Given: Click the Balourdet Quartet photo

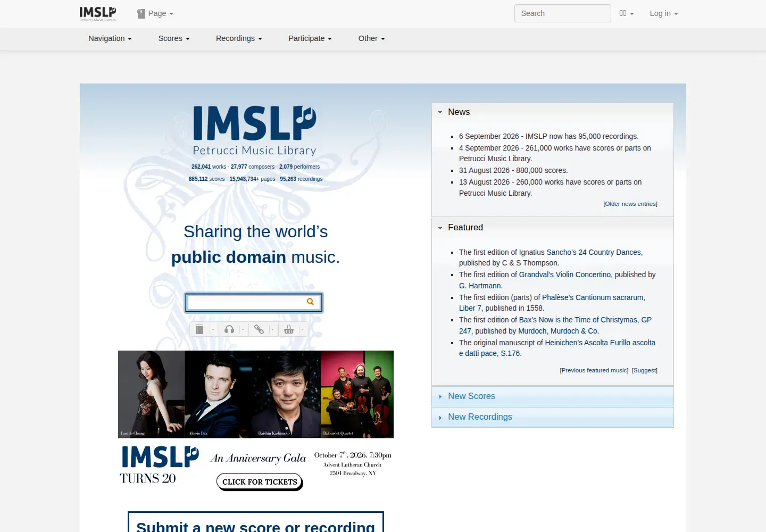Looking at the screenshot, I should pos(357,394).
